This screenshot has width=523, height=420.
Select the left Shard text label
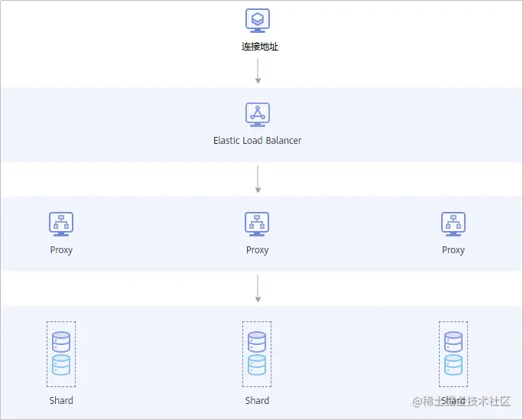point(61,400)
